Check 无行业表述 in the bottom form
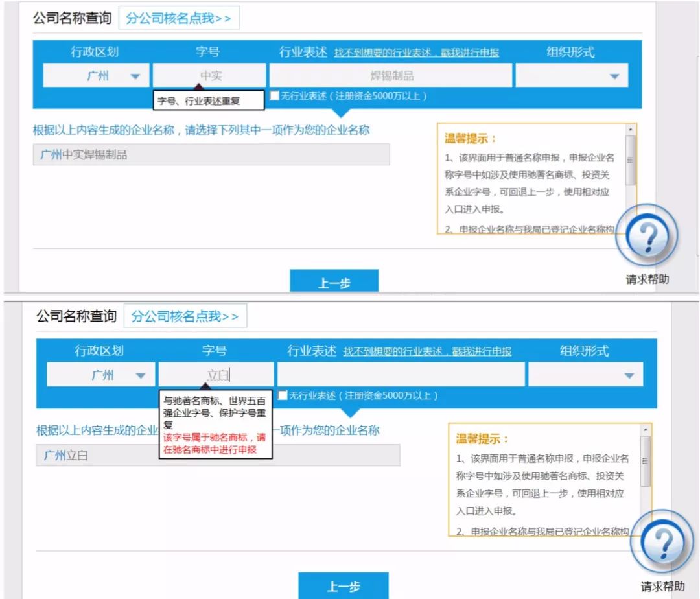Screen dimensions: 700x599 click(x=283, y=395)
